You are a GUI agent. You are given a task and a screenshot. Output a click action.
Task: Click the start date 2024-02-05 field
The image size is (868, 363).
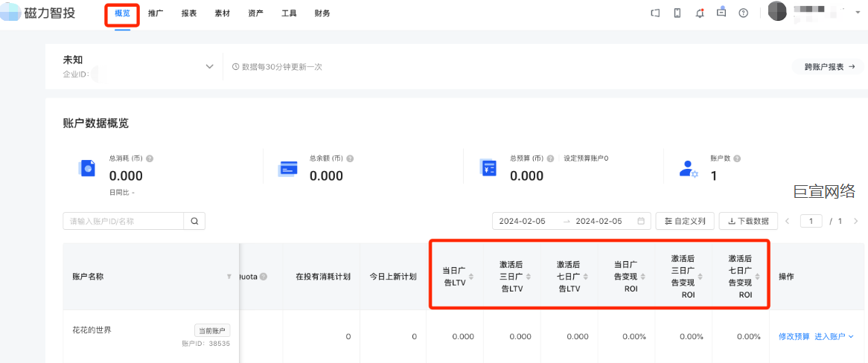tap(523, 221)
